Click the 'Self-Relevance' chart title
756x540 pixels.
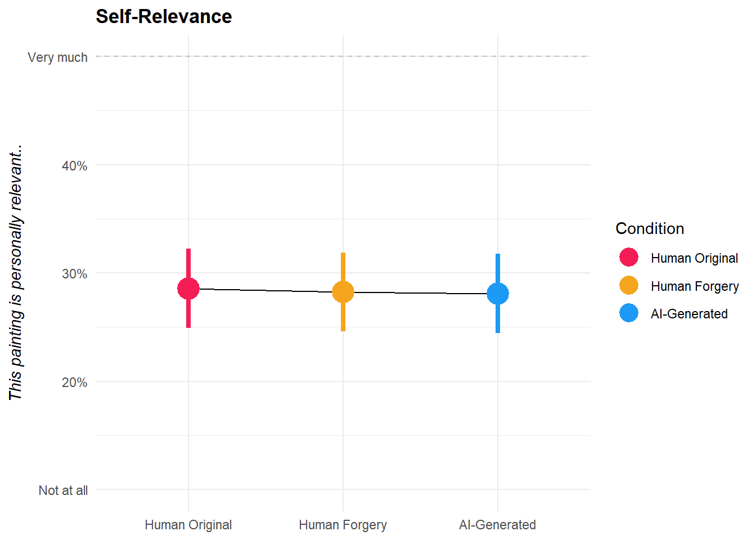point(164,16)
